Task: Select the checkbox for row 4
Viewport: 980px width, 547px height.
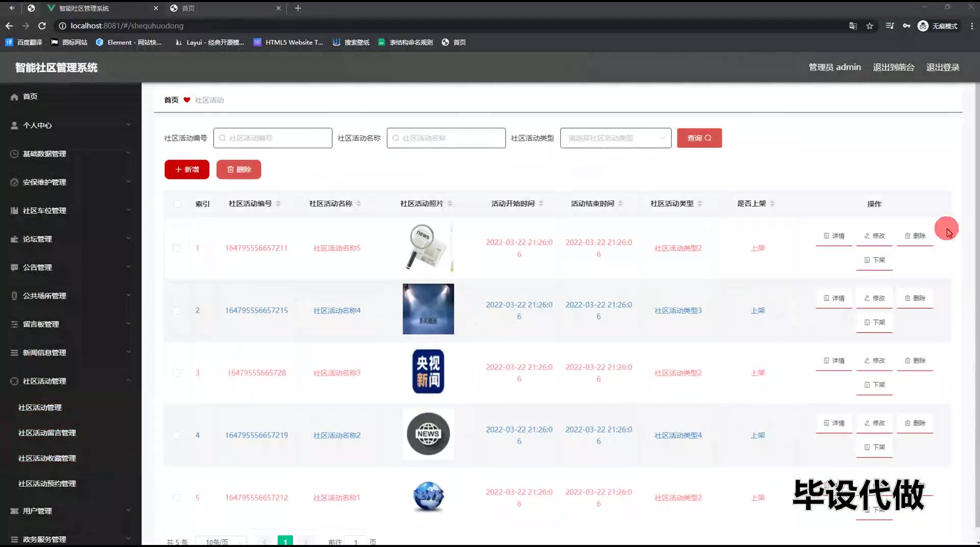Action: tap(177, 435)
